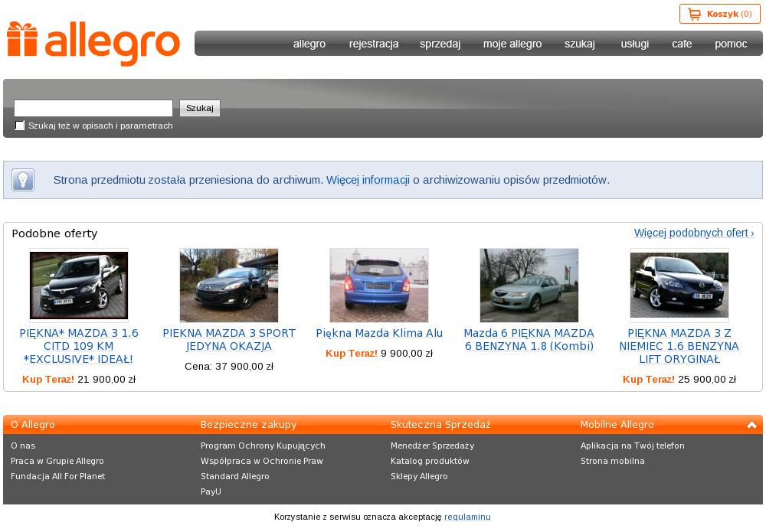Viewport: 766px width, 532px height.
Task: Open the 'regulaminu' terms link
Action: [467, 517]
